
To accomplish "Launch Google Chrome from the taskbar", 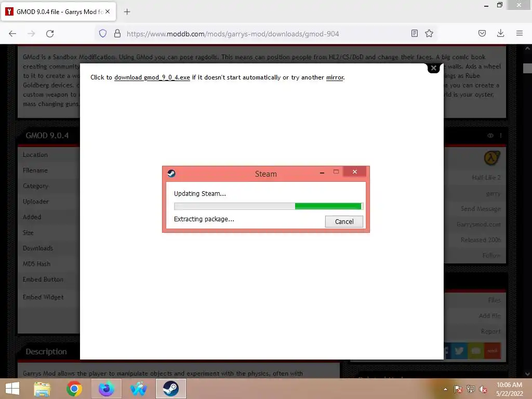I will pos(74,389).
